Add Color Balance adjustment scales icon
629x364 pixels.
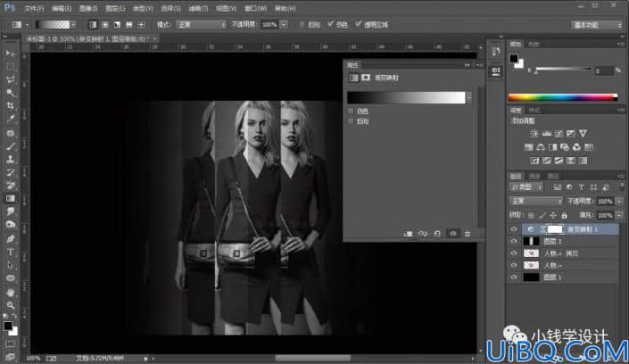coord(541,147)
